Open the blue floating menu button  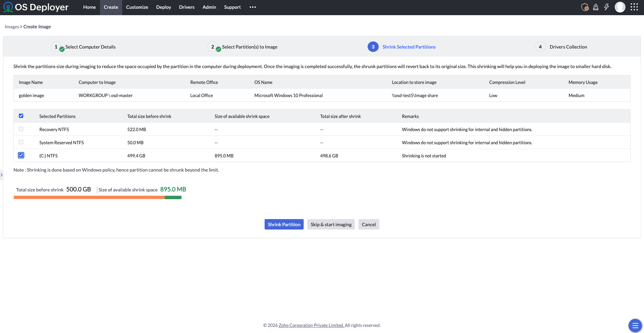pos(635,325)
